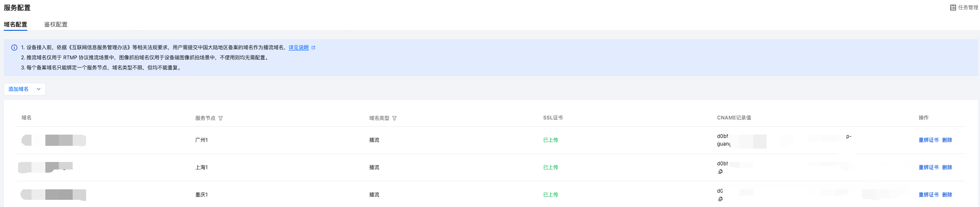Click the 添加域名 button label
The height and width of the screenshot is (207, 980).
(x=18, y=89)
